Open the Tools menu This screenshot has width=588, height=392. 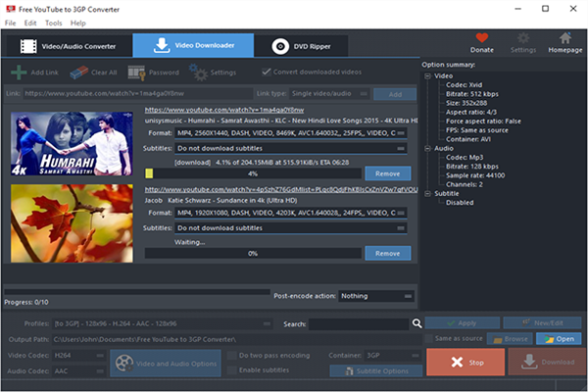(53, 22)
